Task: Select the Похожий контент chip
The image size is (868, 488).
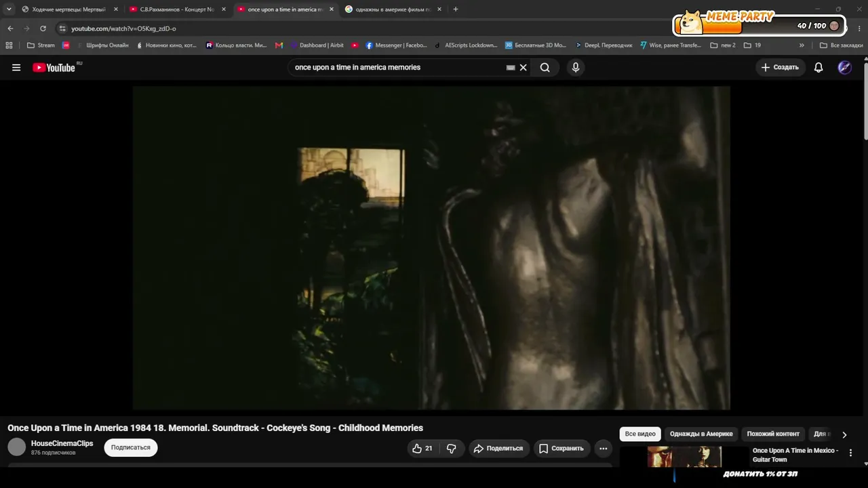Action: (x=773, y=434)
